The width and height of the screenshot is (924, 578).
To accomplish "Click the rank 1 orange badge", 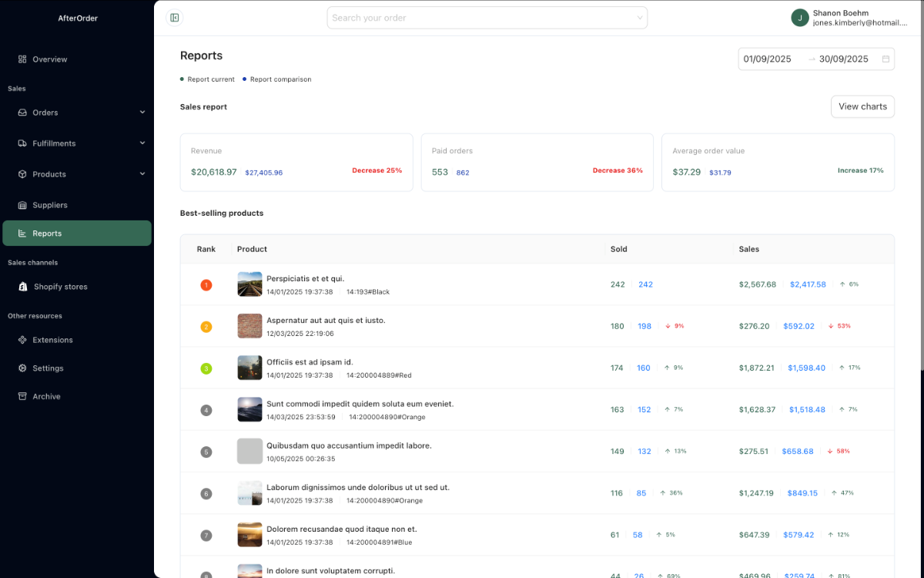I will click(x=206, y=285).
